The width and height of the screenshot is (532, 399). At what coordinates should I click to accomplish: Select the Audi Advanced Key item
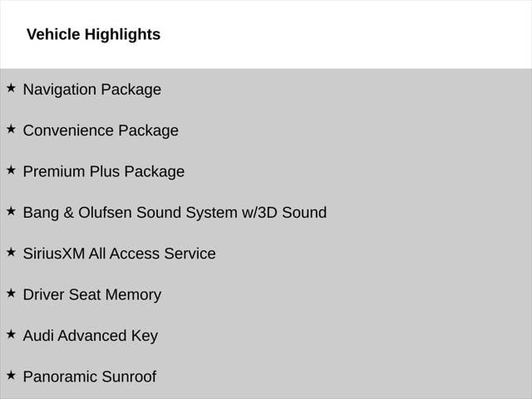click(90, 336)
